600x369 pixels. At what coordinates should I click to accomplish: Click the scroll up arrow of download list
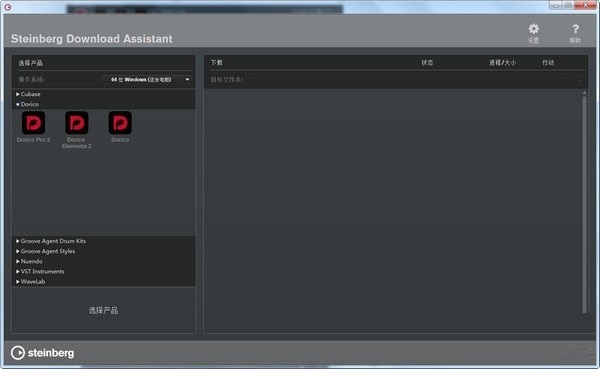click(x=584, y=93)
